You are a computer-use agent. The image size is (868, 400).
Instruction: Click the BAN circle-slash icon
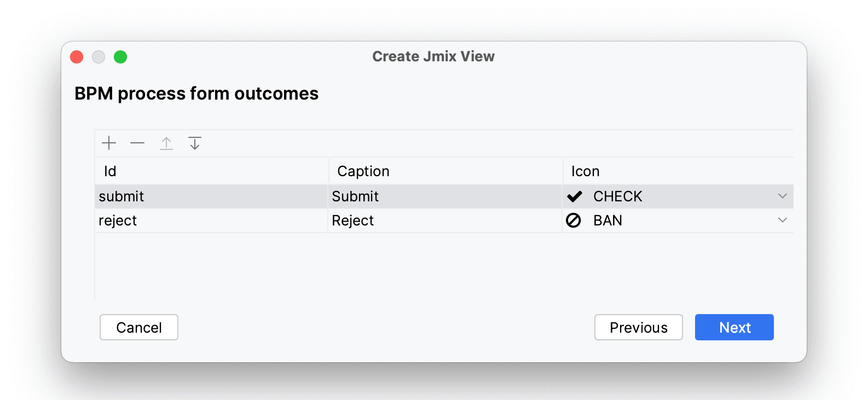pyautogui.click(x=574, y=221)
